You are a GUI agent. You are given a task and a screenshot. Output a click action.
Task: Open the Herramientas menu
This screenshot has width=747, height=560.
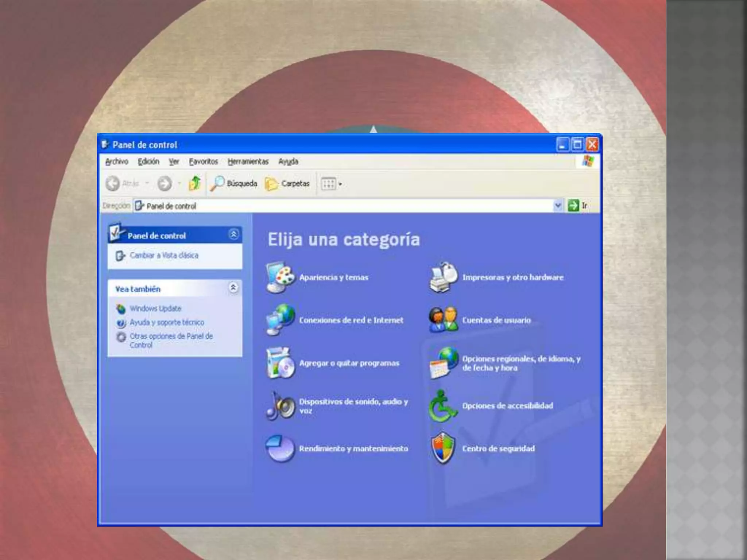tap(248, 162)
